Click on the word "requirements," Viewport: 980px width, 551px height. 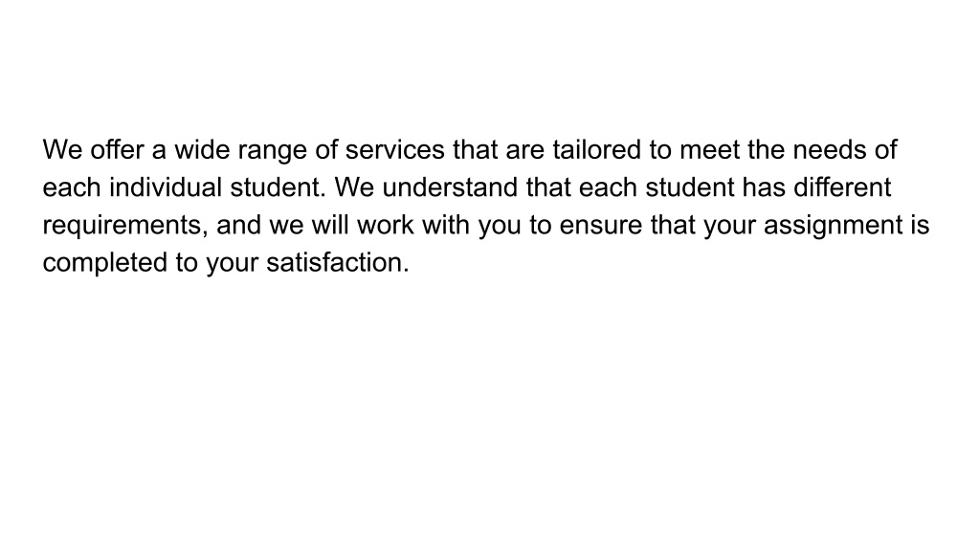tap(125, 226)
